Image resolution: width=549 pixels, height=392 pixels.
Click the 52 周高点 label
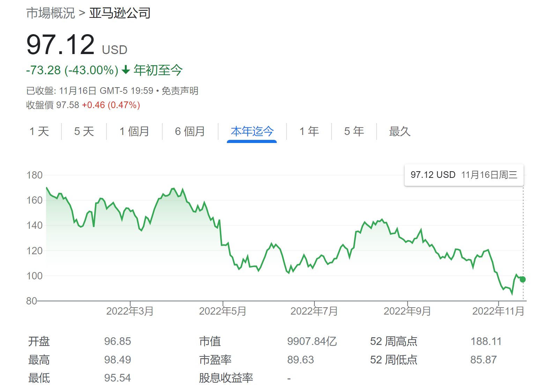click(394, 341)
